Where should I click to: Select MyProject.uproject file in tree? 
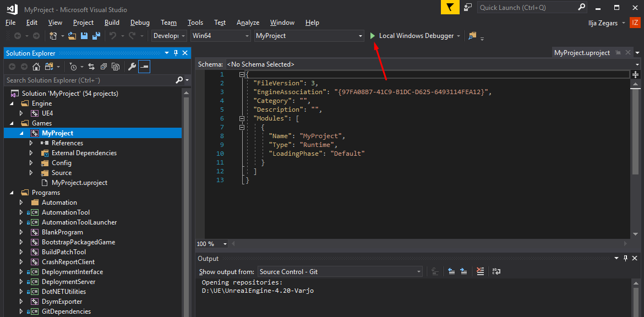[x=79, y=183]
